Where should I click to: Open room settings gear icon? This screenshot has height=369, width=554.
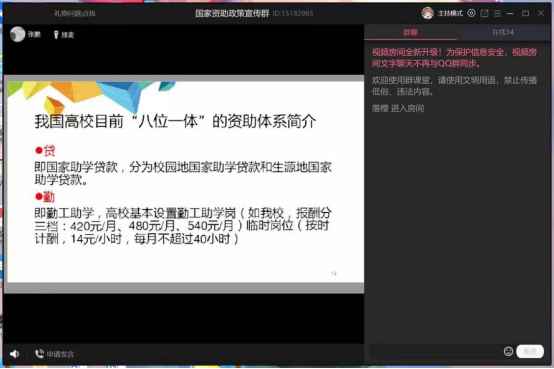click(471, 13)
